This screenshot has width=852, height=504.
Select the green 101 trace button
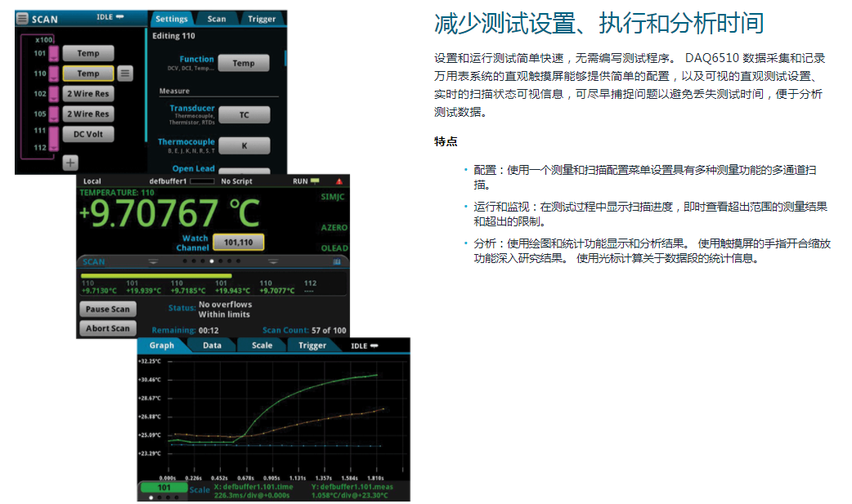pyautogui.click(x=164, y=488)
